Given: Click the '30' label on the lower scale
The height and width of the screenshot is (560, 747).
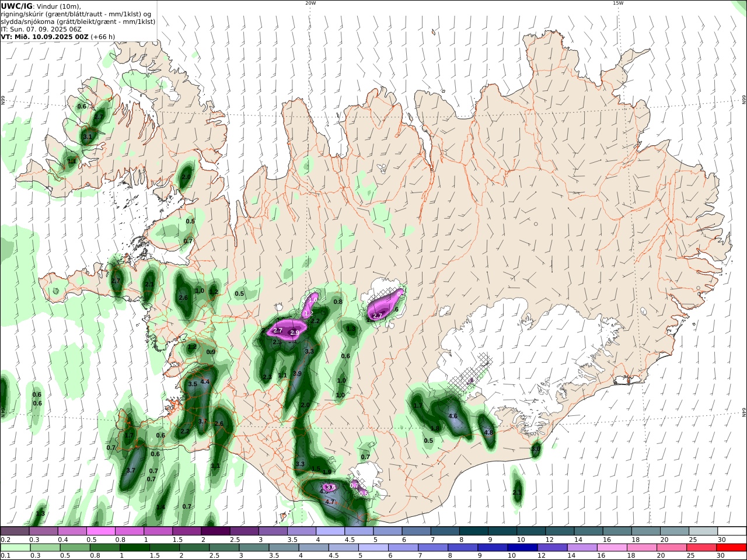Looking at the screenshot, I should tap(721, 556).
